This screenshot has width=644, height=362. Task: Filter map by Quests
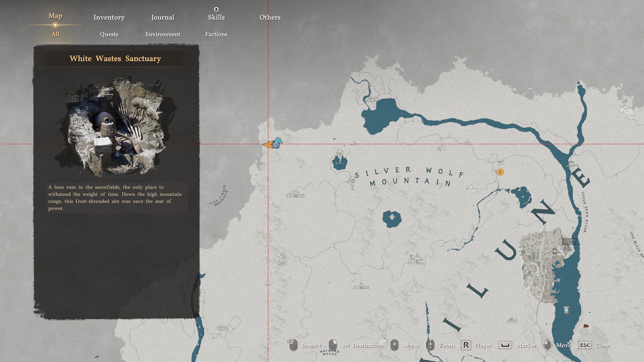(109, 34)
